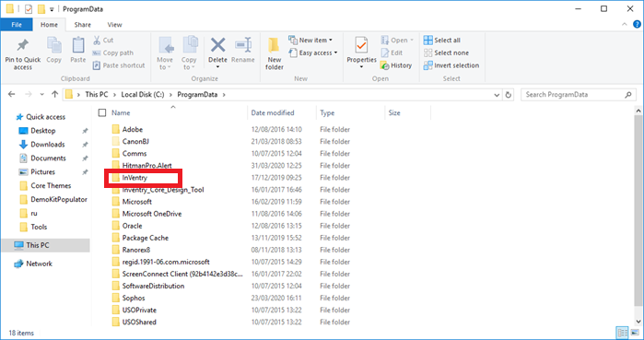The height and width of the screenshot is (340, 644).
Task: Click the Move to icon
Action: pyautogui.click(x=166, y=45)
